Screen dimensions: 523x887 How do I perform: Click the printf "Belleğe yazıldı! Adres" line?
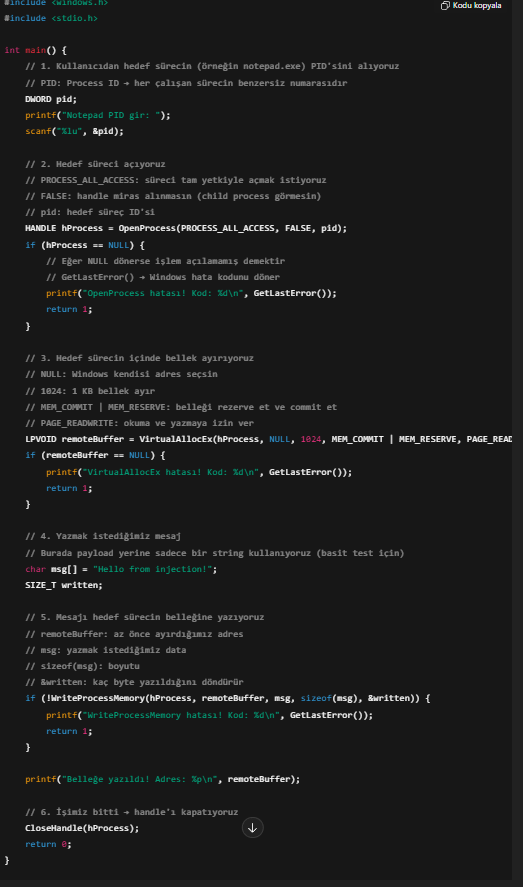pyautogui.click(x=163, y=779)
